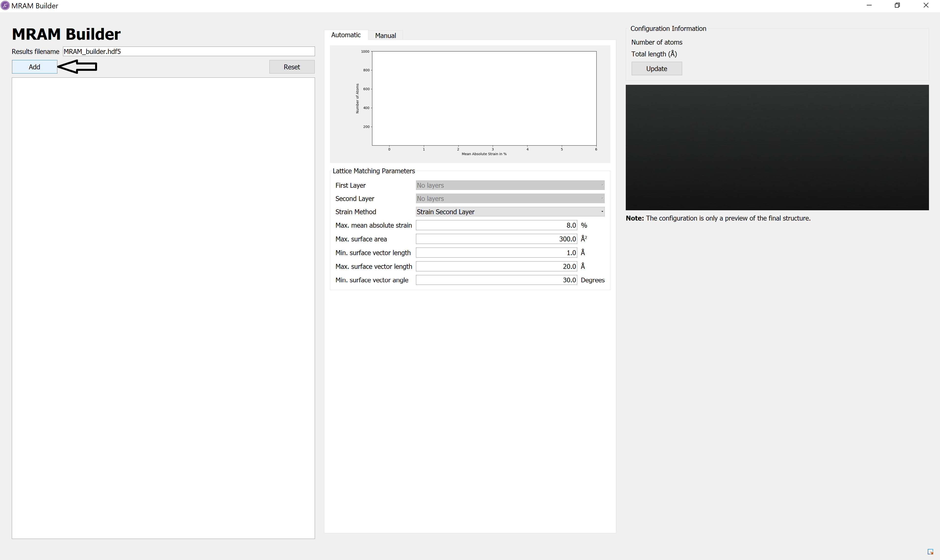Focus the Max. surface vector length field
The height and width of the screenshot is (560, 940).
coord(496,266)
